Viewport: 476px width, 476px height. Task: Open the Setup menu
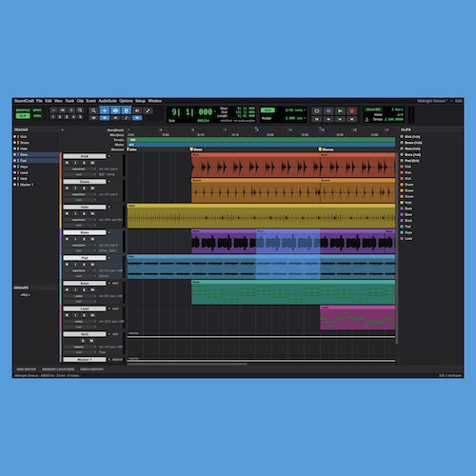click(140, 101)
